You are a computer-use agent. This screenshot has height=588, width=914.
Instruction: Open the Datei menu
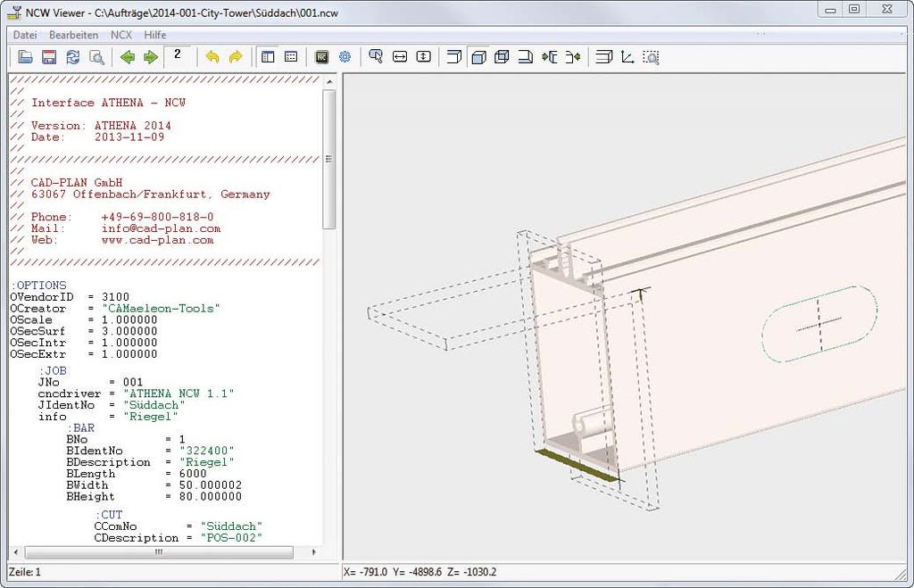coord(25,35)
